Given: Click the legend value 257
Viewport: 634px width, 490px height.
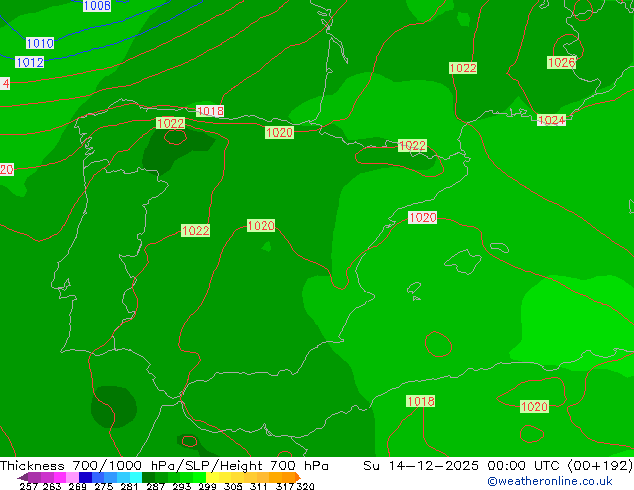Looking at the screenshot, I should pyautogui.click(x=30, y=486).
